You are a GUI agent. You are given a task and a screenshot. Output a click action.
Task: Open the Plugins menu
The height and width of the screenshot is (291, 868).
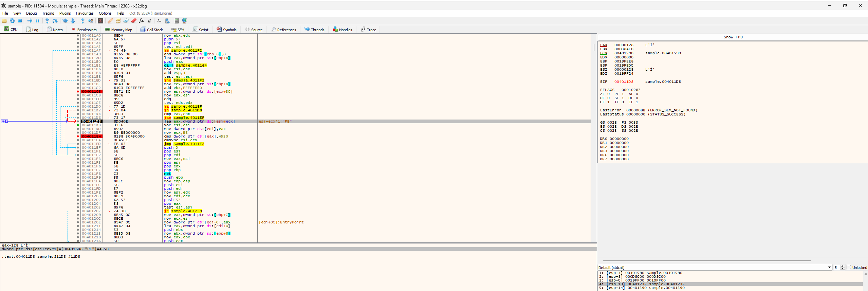point(65,13)
